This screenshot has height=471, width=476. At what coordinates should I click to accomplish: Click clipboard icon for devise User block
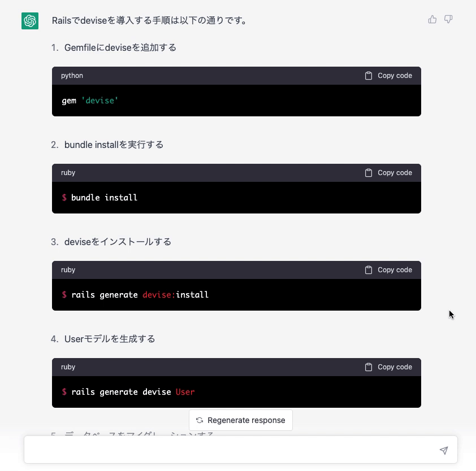(x=368, y=367)
